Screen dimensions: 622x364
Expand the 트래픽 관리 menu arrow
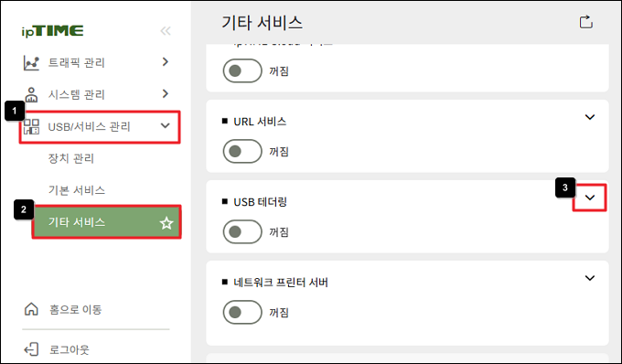[166, 62]
